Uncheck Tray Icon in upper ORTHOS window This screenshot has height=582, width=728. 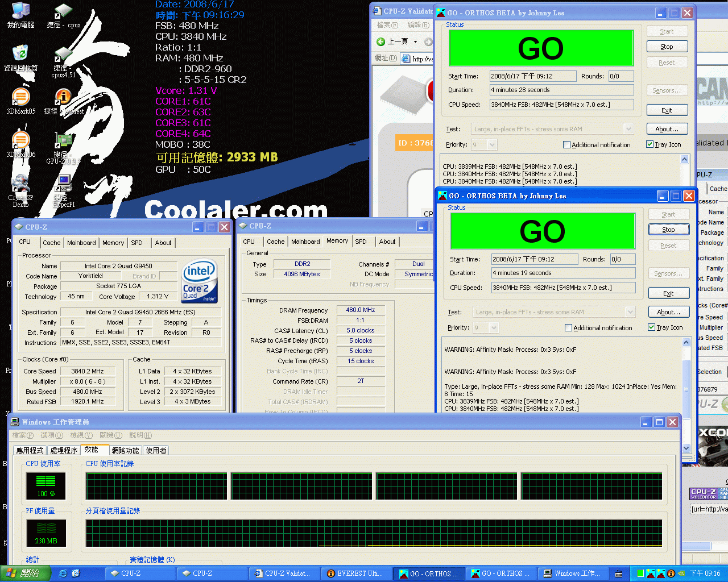point(650,144)
